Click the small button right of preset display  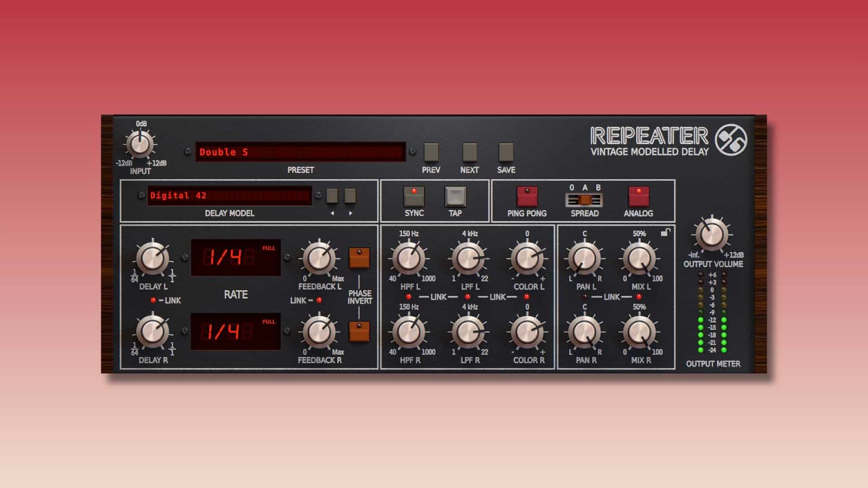coord(412,152)
